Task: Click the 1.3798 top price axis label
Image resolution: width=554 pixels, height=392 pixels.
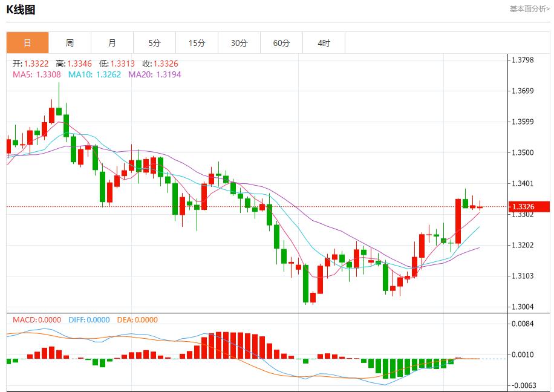Action: (x=523, y=60)
